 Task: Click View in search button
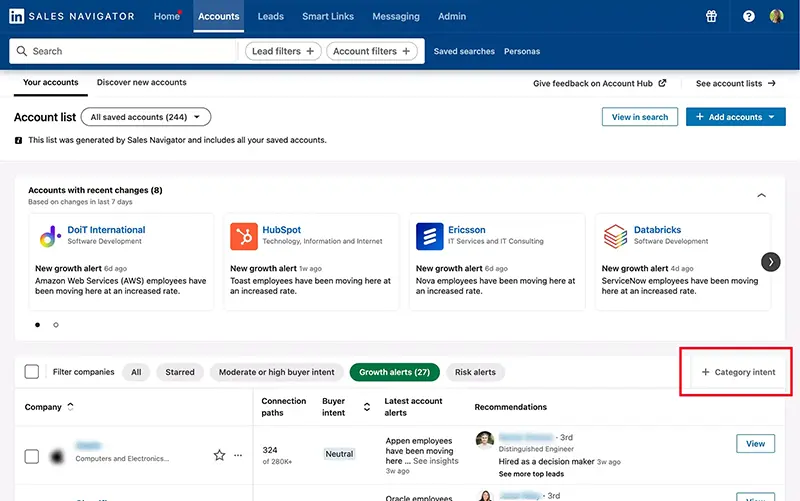[x=640, y=117]
